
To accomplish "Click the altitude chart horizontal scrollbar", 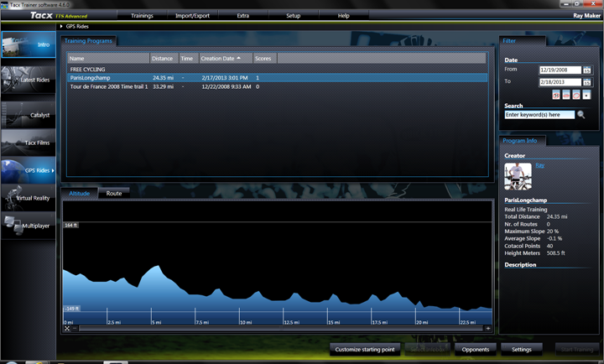I will click(281, 329).
